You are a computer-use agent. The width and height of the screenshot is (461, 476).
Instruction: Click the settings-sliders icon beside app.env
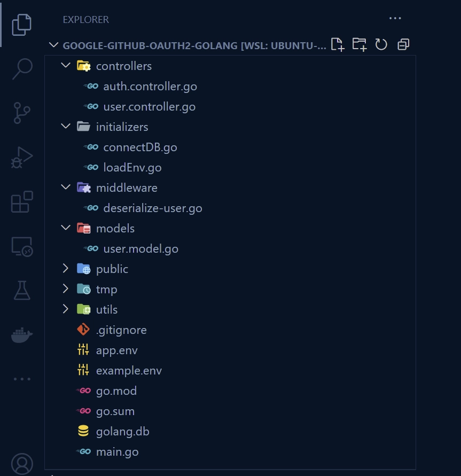83,350
